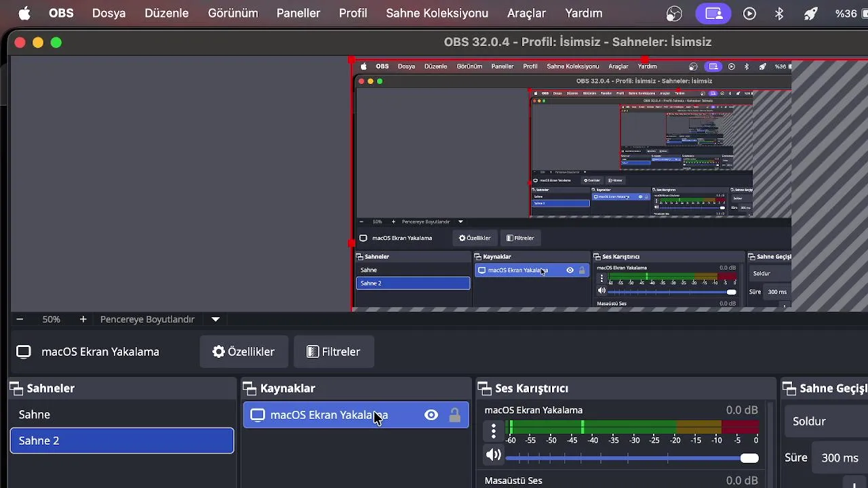Toggle visibility eye of macOS Ekran Yakalama source
Viewport: 868px width, 488px height.
(x=431, y=415)
